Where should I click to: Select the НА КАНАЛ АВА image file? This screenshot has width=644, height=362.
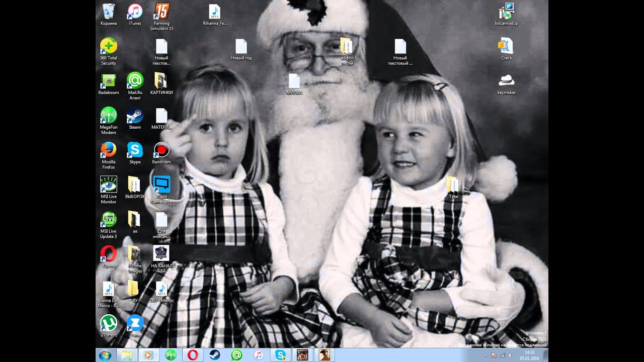(x=162, y=260)
